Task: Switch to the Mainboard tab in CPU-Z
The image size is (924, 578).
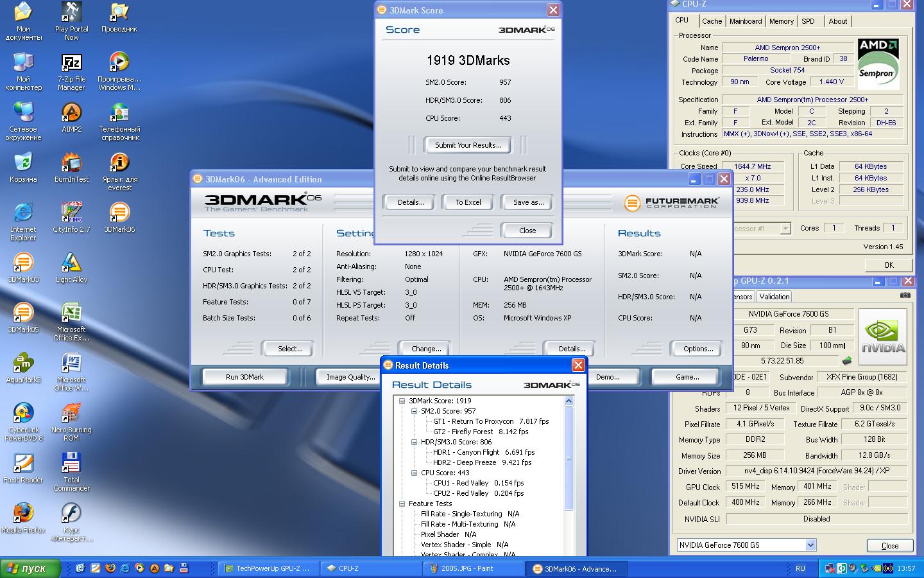Action: click(746, 21)
